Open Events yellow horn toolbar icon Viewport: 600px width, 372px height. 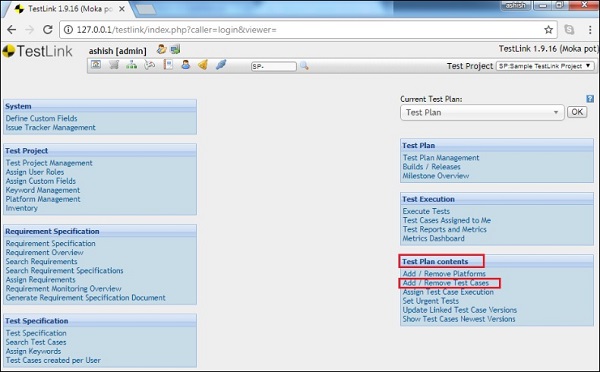[x=203, y=65]
